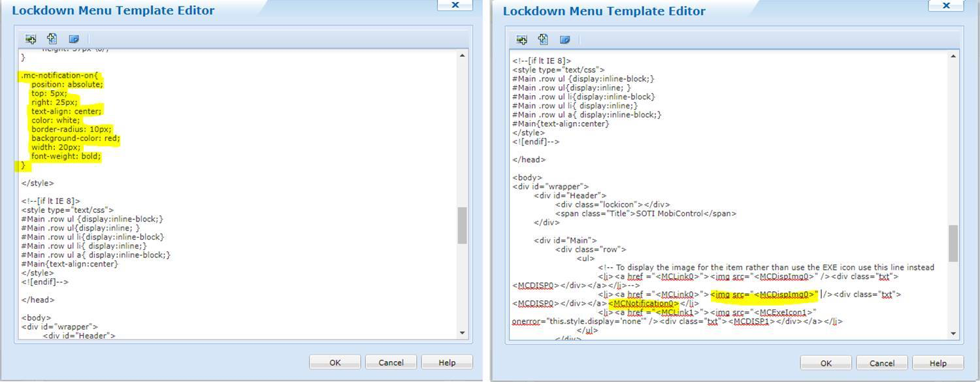
Task: Click the Insert Image icon in the right editor
Action: pyautogui.click(x=521, y=39)
